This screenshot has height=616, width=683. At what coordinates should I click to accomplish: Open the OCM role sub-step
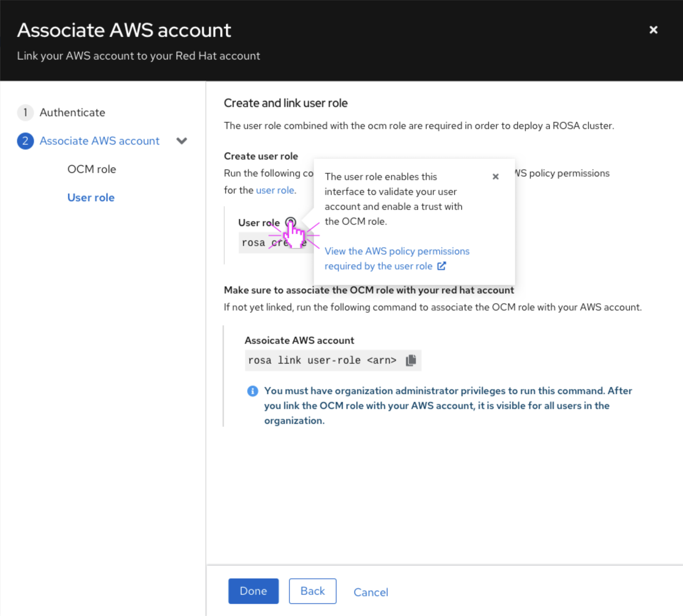(x=91, y=169)
